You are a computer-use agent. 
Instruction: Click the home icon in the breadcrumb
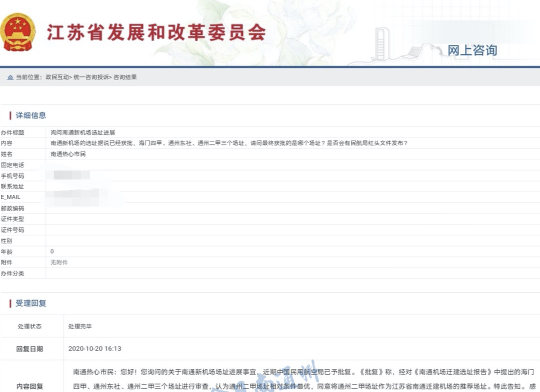[x=10, y=77]
